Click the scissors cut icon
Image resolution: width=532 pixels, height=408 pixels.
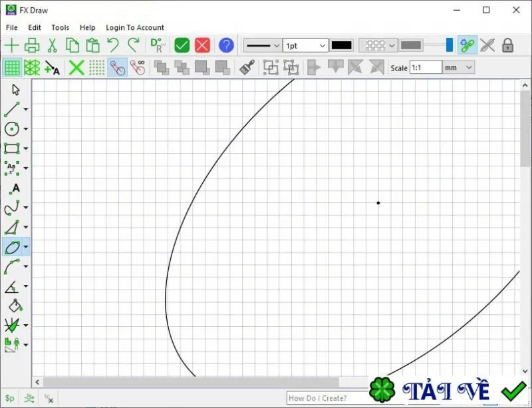52,45
